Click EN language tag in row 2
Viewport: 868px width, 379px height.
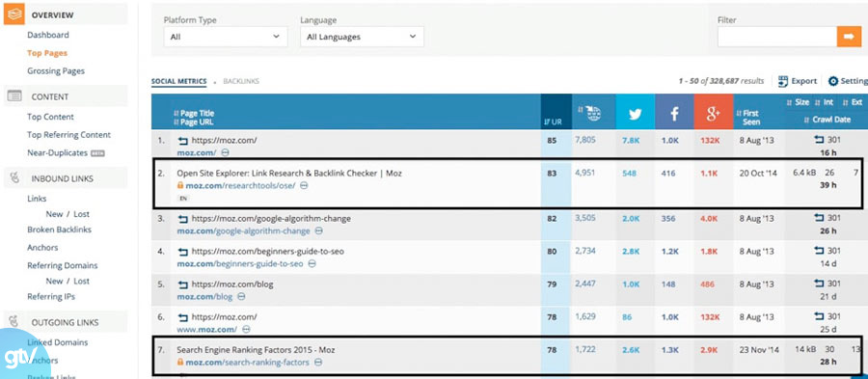pyautogui.click(x=183, y=198)
